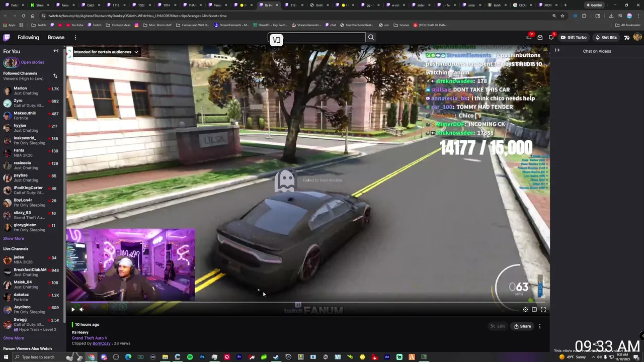Show more live channels
This screenshot has width=644, height=362.
14,338
